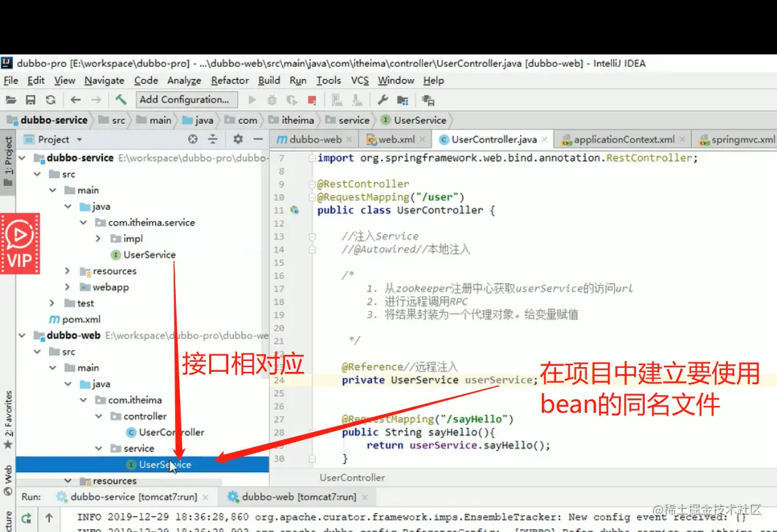The width and height of the screenshot is (777, 532).
Task: Close the UserController.java tab
Action: 545,140
